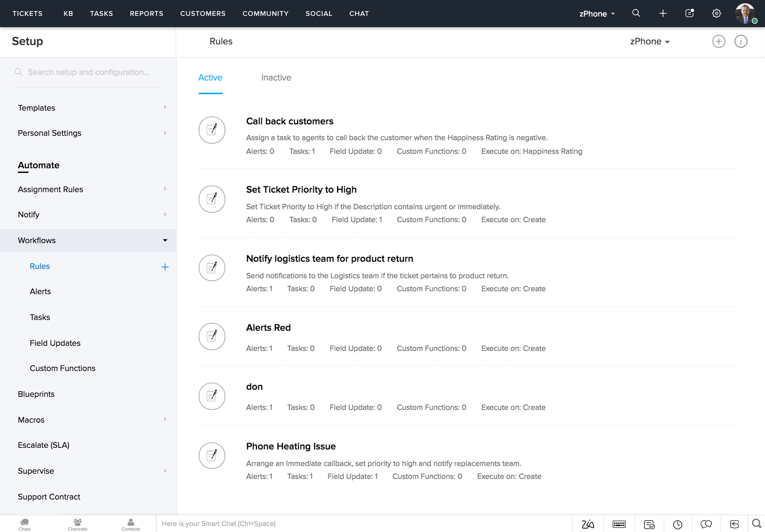Open Escalate (SLA) in the sidebar
Viewport: 765px width, 532px height.
coord(43,445)
